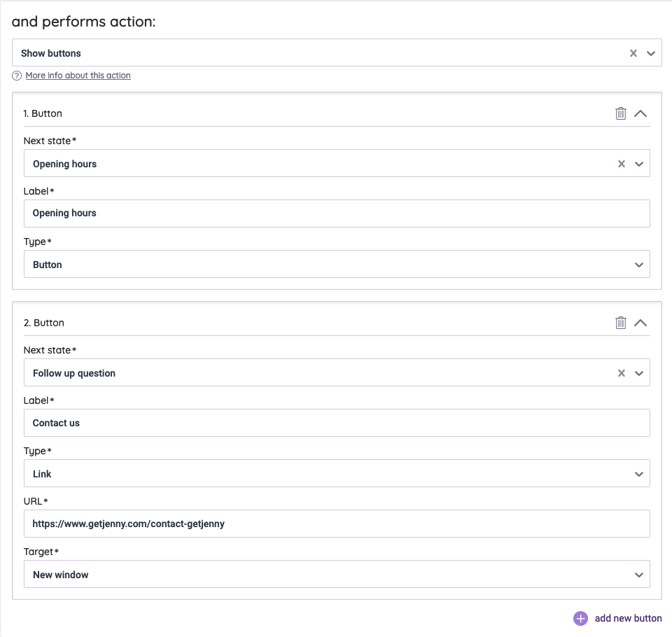Open the Target dropdown showing New window
The width and height of the screenshot is (672, 637).
point(638,574)
